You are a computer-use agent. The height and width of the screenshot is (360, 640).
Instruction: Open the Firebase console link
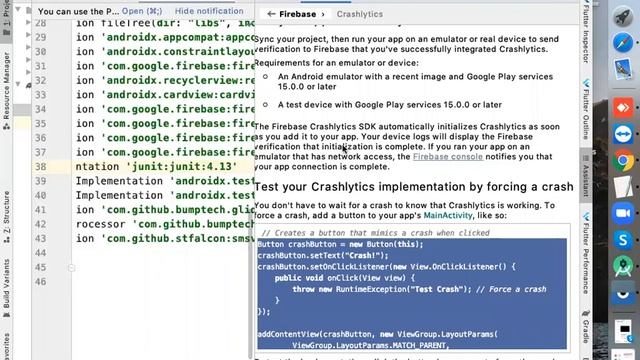click(448, 157)
